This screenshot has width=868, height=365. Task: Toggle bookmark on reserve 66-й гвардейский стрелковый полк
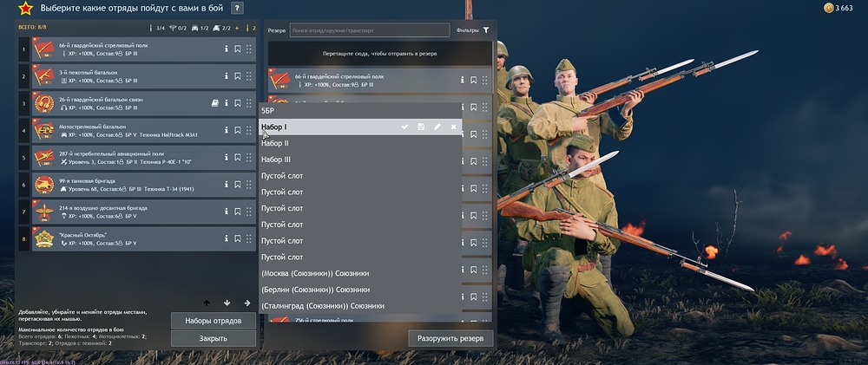pos(474,80)
